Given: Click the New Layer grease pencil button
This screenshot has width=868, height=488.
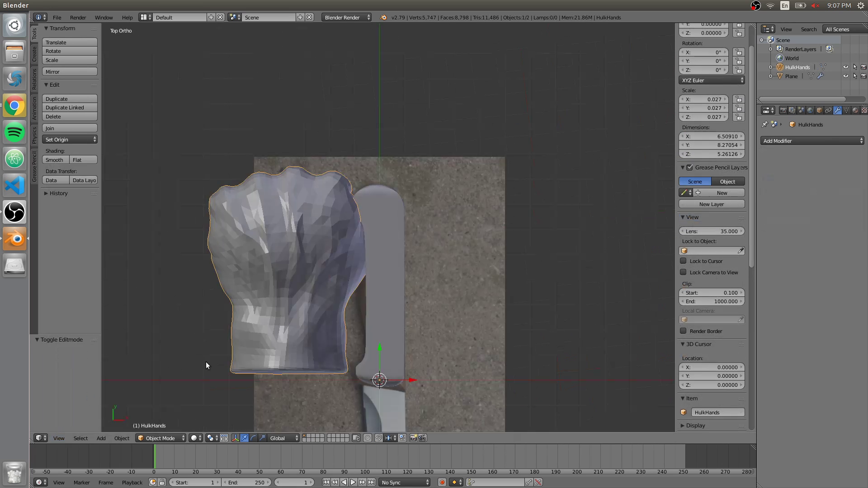Looking at the screenshot, I should (x=712, y=204).
